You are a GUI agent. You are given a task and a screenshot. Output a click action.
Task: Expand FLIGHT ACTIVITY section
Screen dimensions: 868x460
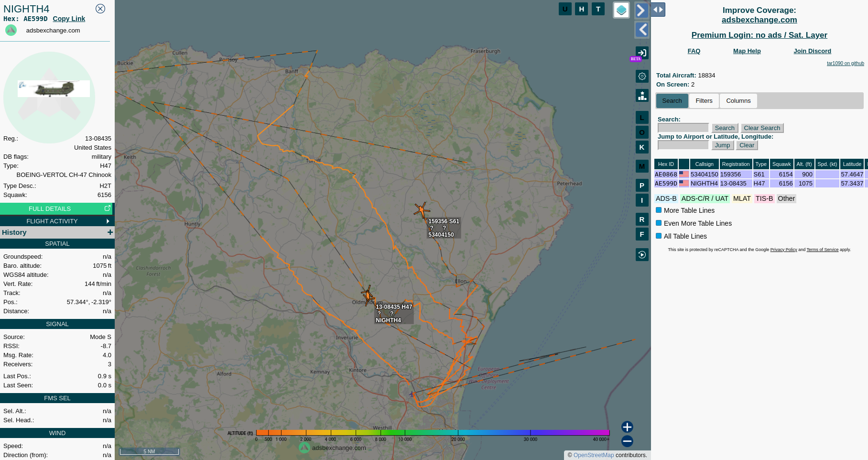click(x=57, y=221)
